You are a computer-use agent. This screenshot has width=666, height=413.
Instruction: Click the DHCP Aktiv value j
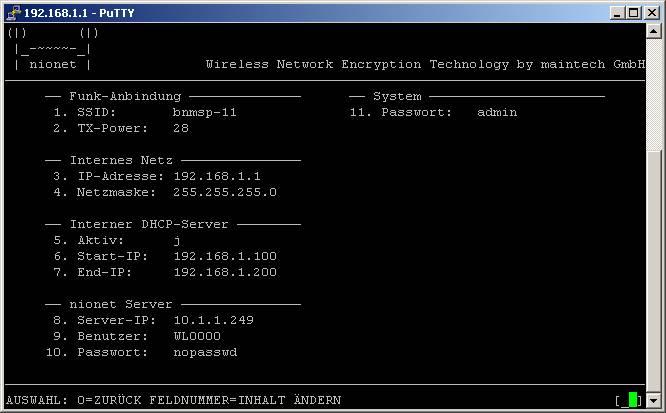click(x=177, y=240)
